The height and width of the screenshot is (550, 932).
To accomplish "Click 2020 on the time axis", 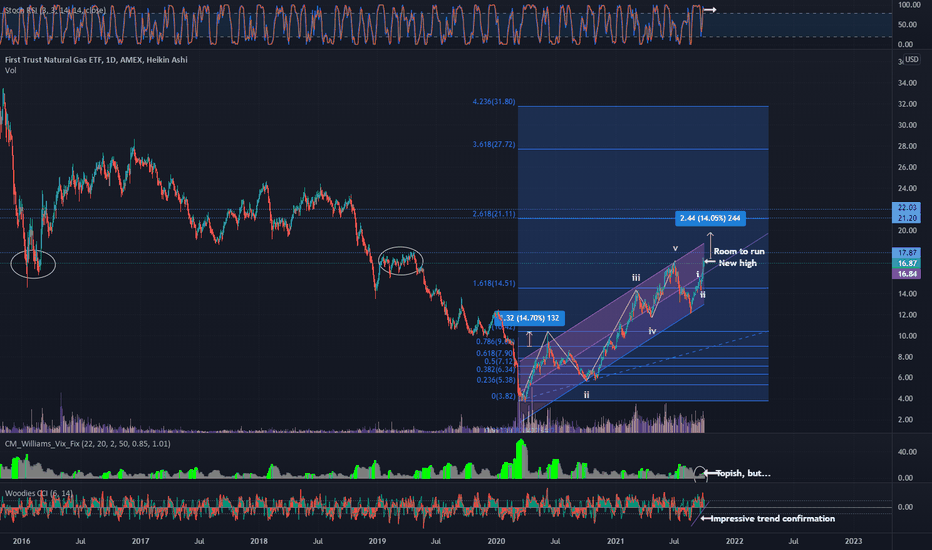I will 496,541.
